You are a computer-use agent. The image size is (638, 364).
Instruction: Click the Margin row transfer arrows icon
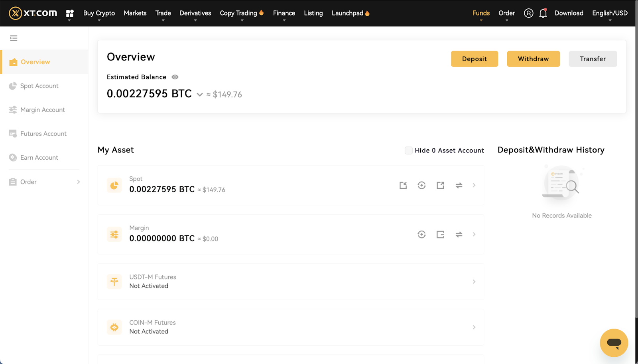tap(459, 235)
